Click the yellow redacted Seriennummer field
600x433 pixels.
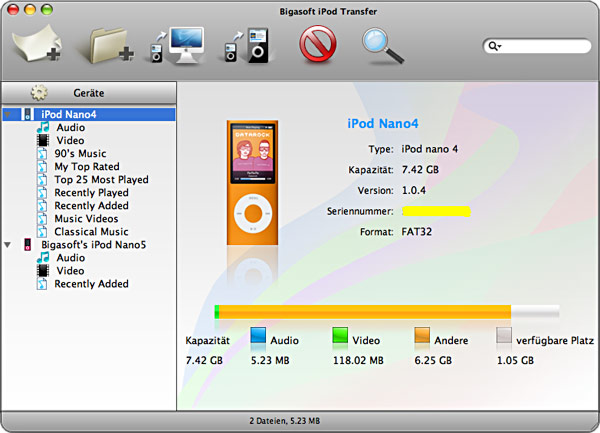(x=436, y=211)
